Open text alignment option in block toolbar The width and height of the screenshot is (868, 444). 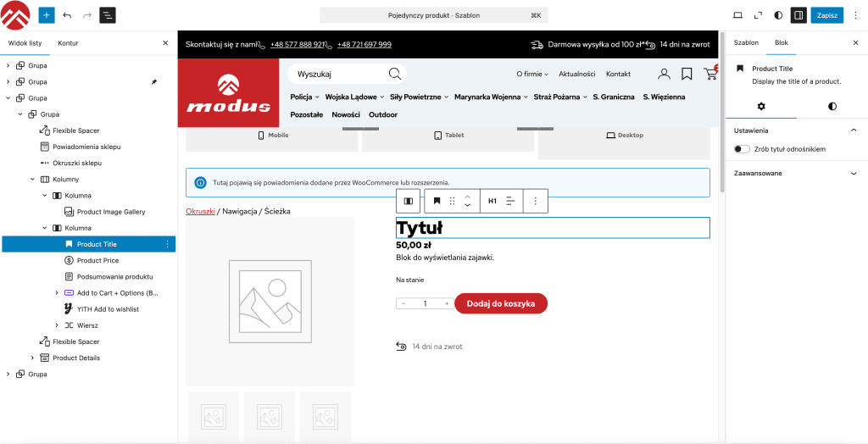511,201
